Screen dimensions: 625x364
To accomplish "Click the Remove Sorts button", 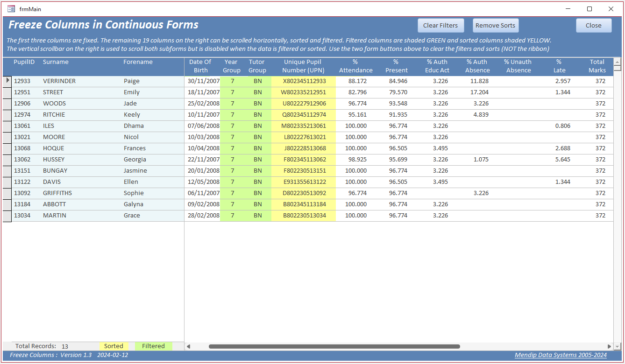I will click(496, 25).
